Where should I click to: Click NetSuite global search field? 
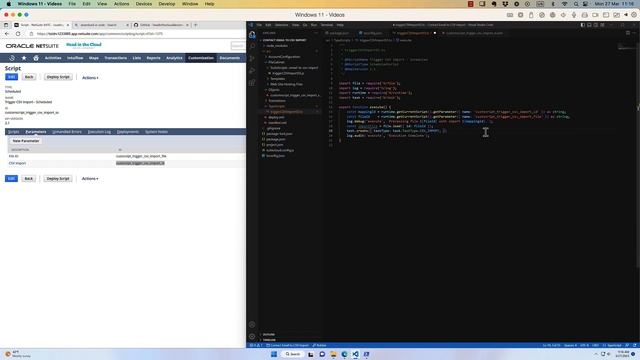[x=238, y=46]
